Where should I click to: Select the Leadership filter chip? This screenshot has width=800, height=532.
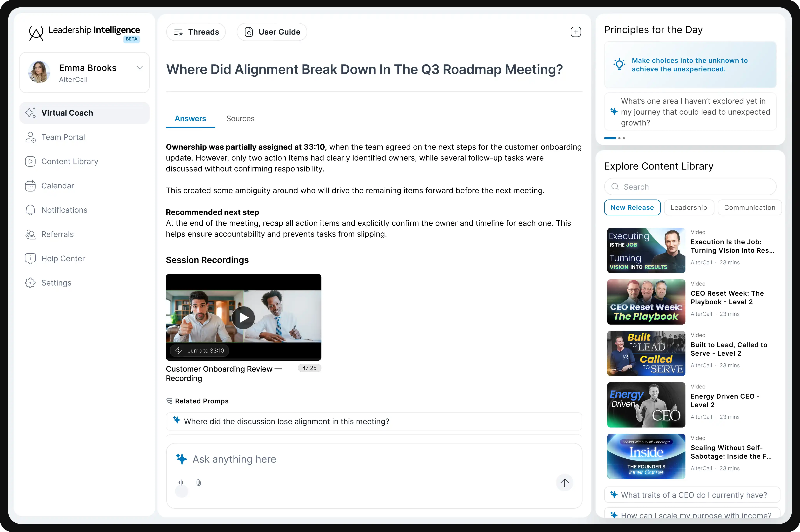click(689, 208)
